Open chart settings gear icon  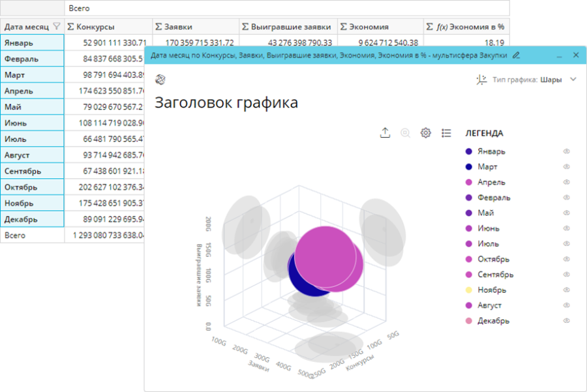[426, 133]
